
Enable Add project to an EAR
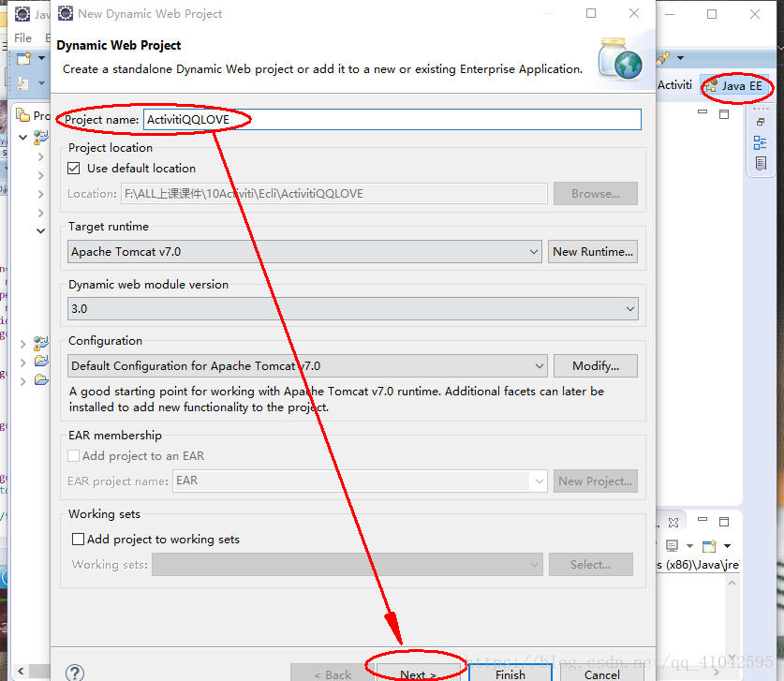[73, 456]
